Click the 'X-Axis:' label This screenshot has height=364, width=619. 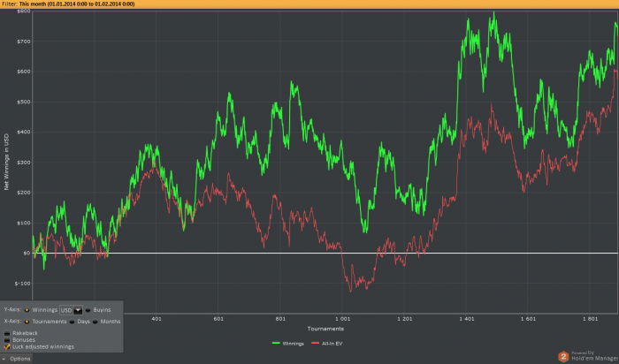coord(12,322)
